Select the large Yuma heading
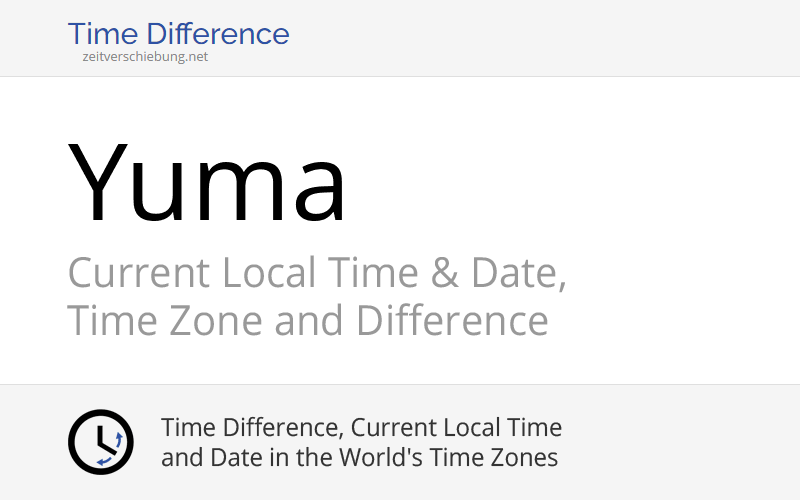This screenshot has width=800, height=500. point(208,184)
